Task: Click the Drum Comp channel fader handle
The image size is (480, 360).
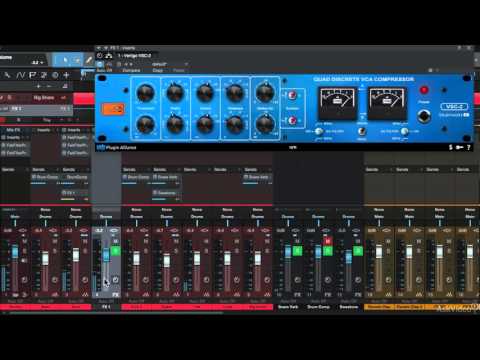Action: tap(318, 252)
